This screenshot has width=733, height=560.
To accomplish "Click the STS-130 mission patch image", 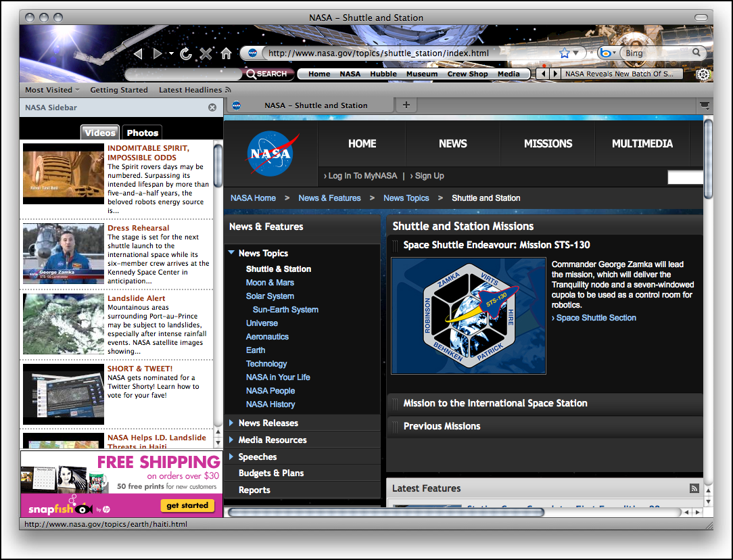I will (469, 316).
